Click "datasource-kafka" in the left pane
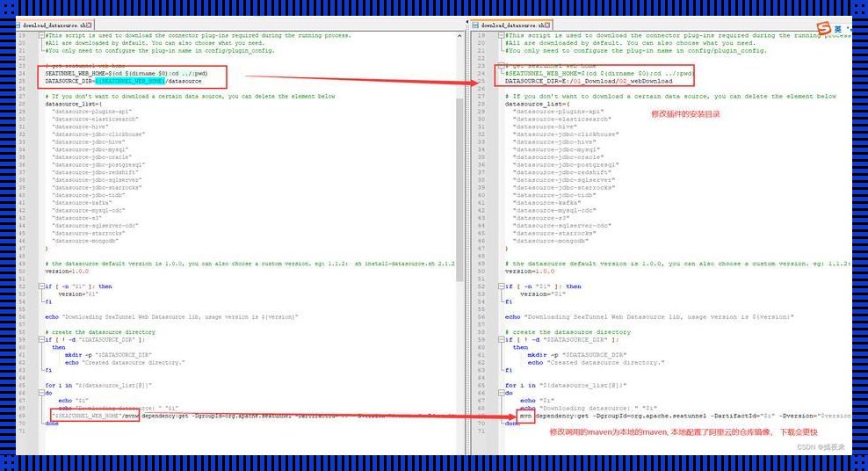 tap(82, 203)
